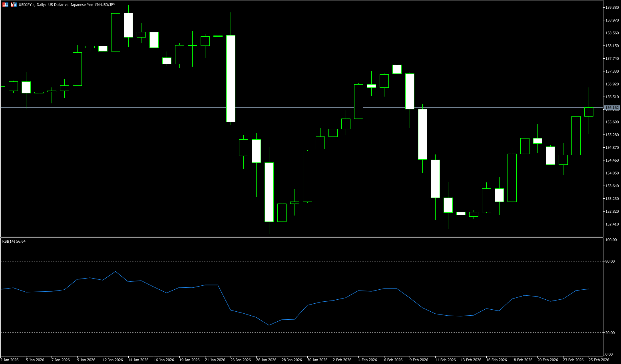Click the RSI 100.00 scale label
The height and width of the screenshot is (364, 621).
point(611,240)
